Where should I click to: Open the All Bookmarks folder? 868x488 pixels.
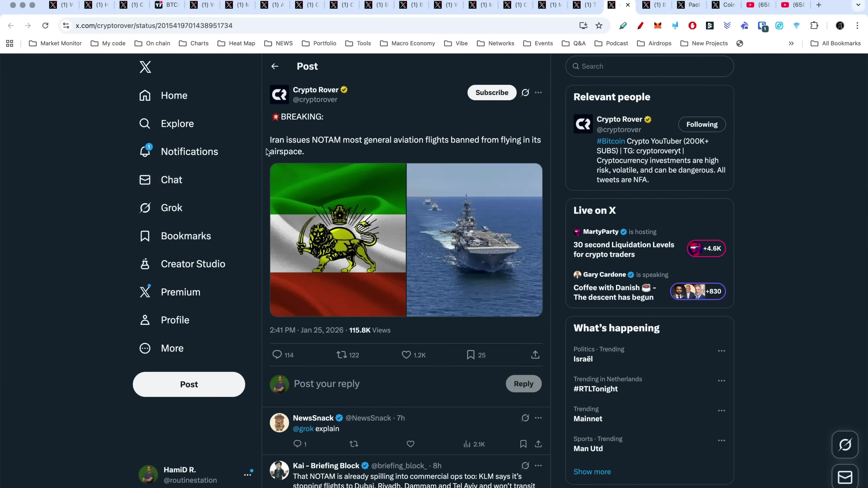(x=835, y=43)
